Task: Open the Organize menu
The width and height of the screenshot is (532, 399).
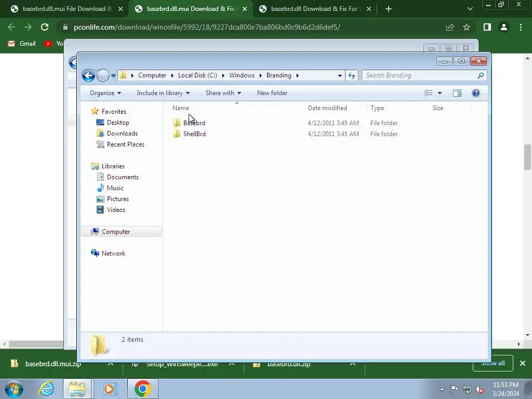Action: tap(105, 93)
